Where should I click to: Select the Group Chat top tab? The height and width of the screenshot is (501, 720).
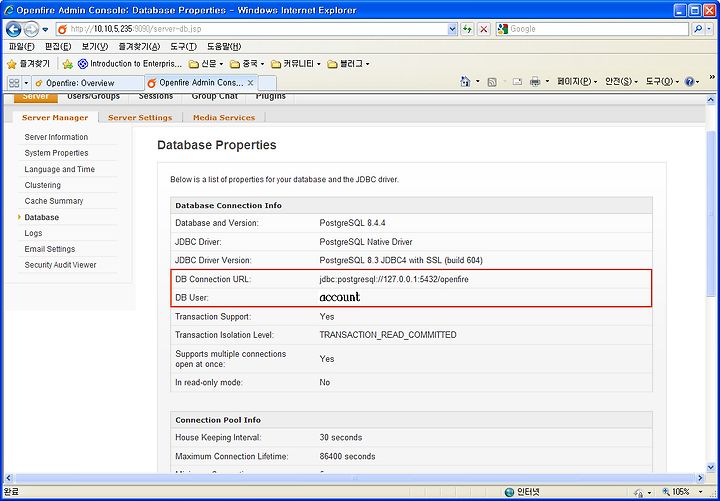[x=214, y=96]
